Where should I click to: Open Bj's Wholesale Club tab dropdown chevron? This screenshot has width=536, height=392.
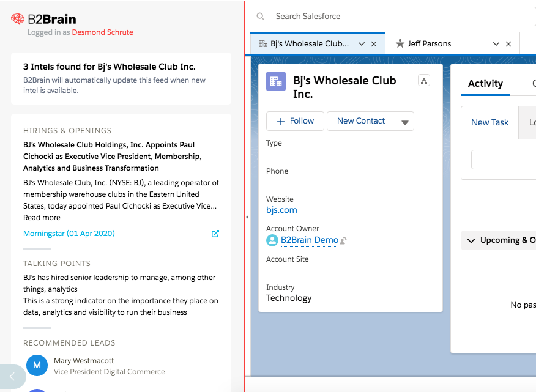362,44
